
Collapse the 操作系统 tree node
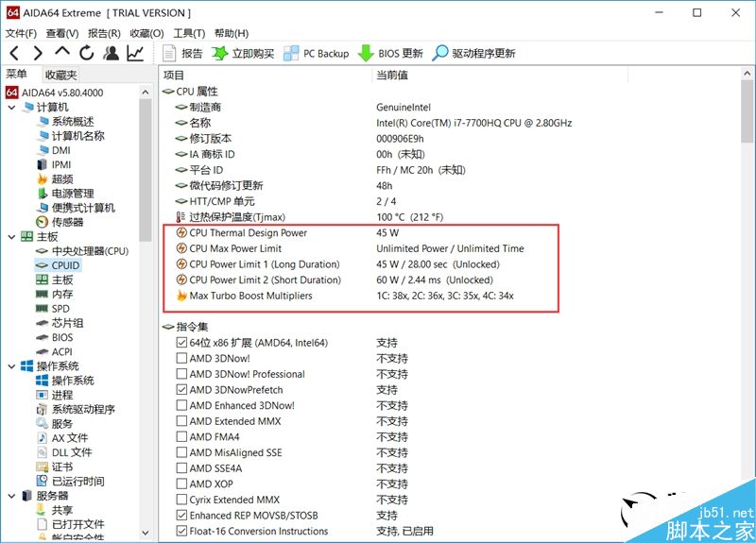click(x=12, y=366)
